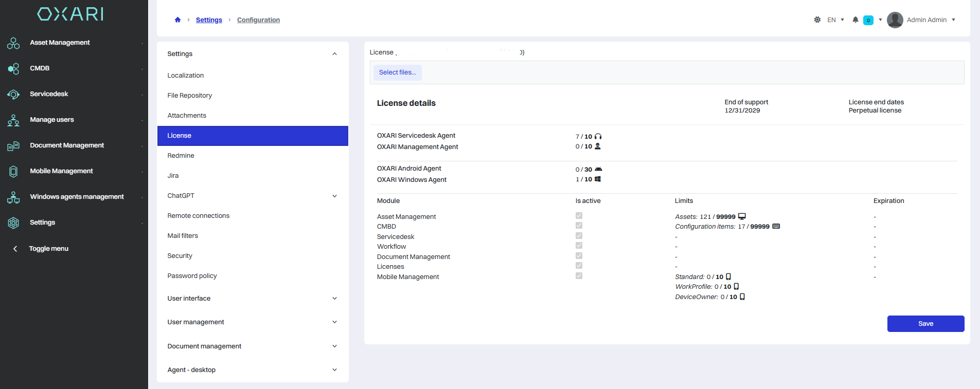Click the Servicedesk sidebar icon
This screenshot has height=389, width=980.
pos(13,95)
